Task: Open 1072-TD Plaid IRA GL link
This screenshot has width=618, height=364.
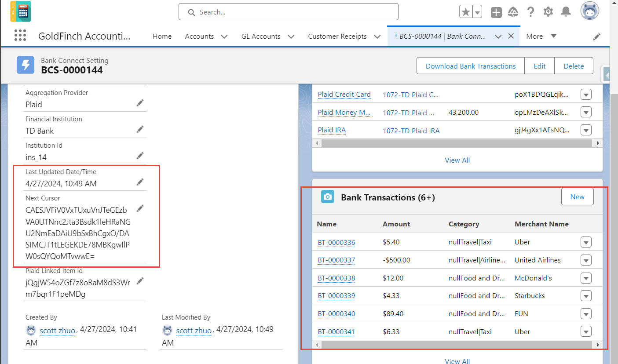Action: [x=411, y=130]
